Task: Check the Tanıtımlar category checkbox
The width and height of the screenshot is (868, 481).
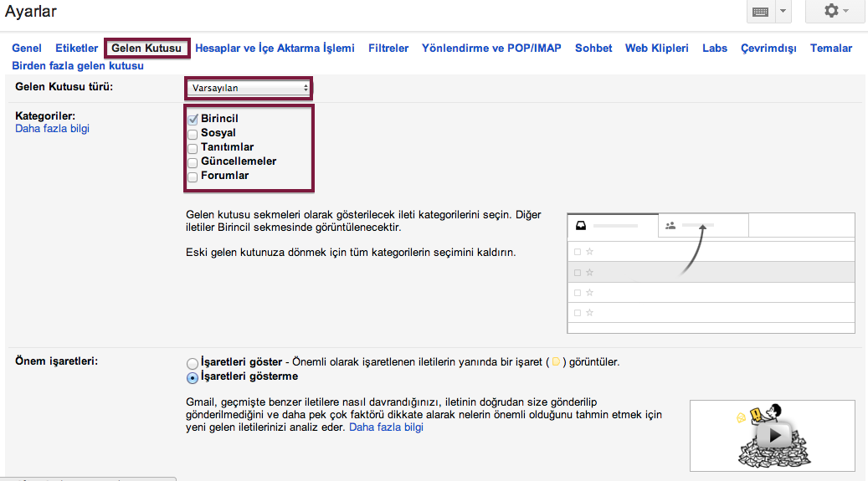Action: pyautogui.click(x=193, y=148)
